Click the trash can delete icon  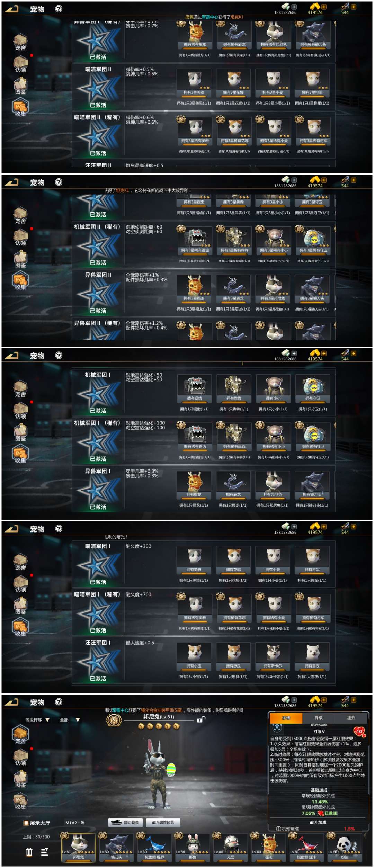tap(29, 852)
